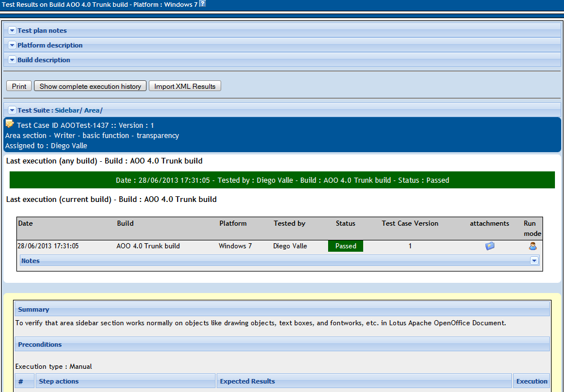Click the 'Windows 7' platform cell

point(235,246)
